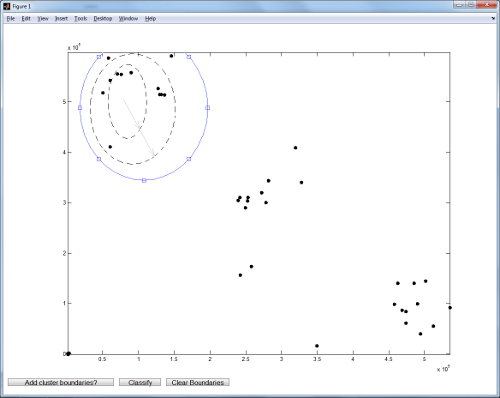Close the Figure 1 window

pos(487,5)
